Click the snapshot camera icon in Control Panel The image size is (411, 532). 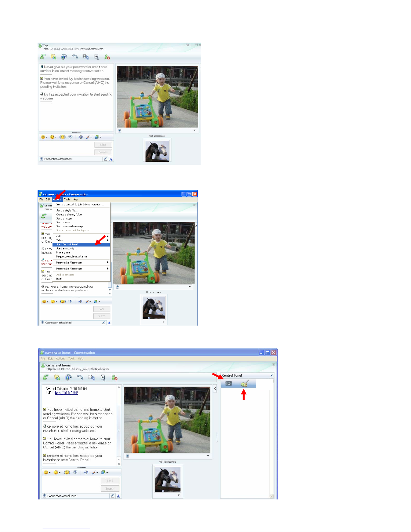tap(229, 383)
